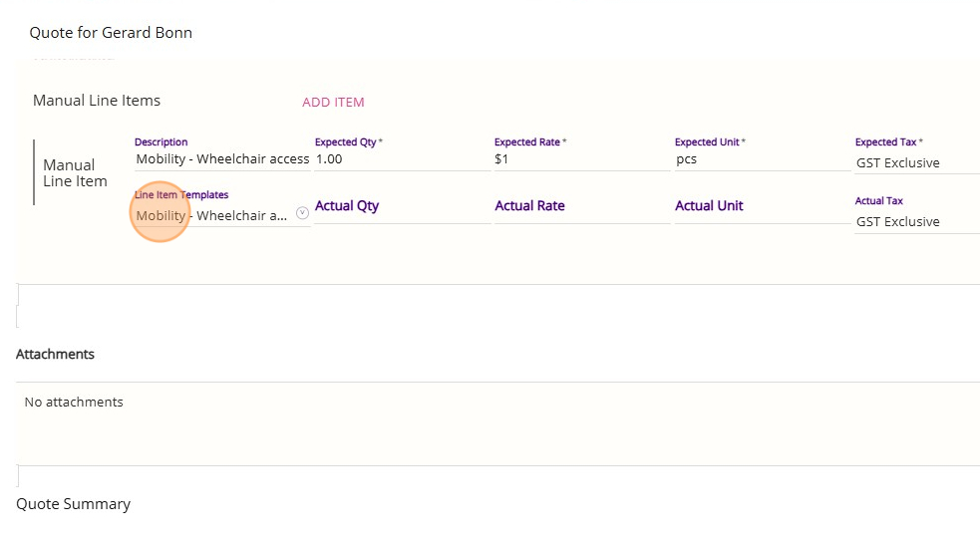This screenshot has height=547, width=980.
Task: Click the Quote Summary section heading
Action: pos(73,504)
